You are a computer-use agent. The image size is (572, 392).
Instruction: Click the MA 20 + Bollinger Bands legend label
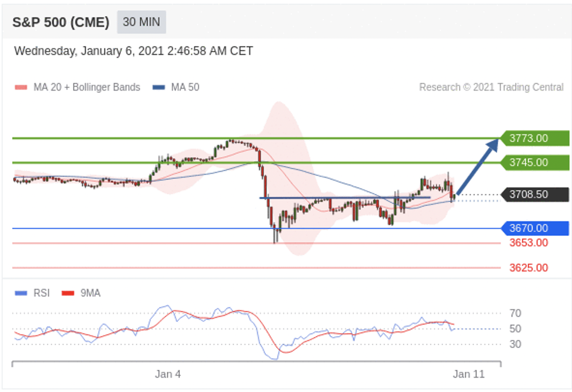click(x=87, y=87)
